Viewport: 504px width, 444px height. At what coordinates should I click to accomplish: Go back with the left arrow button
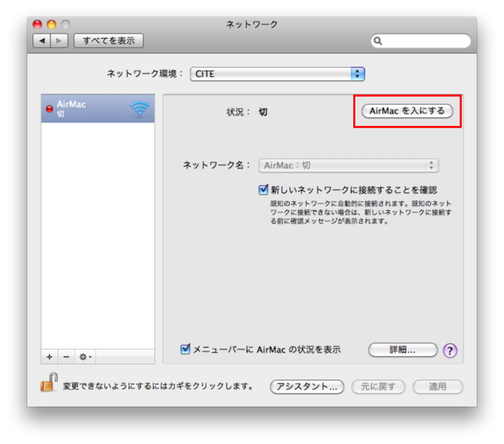click(x=42, y=41)
